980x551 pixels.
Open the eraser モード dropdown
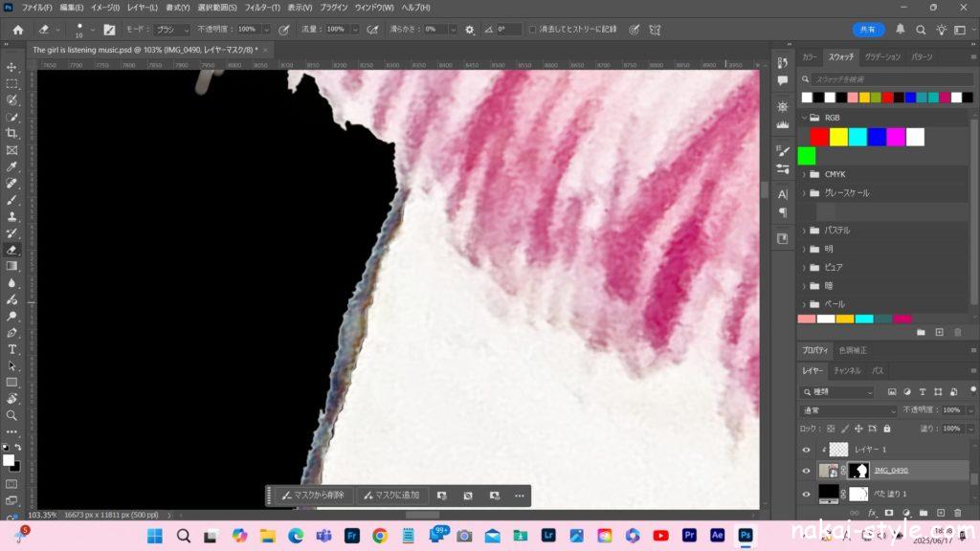(172, 30)
